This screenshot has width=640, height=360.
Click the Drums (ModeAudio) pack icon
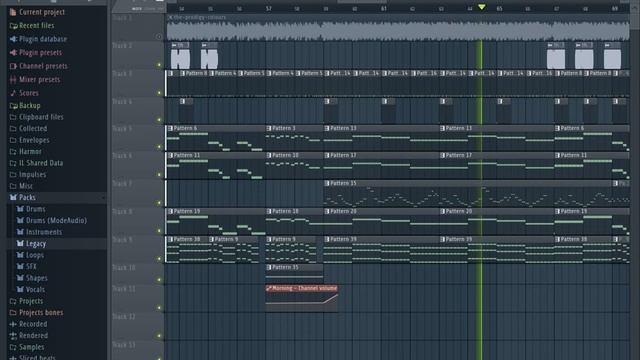pyautogui.click(x=20, y=220)
